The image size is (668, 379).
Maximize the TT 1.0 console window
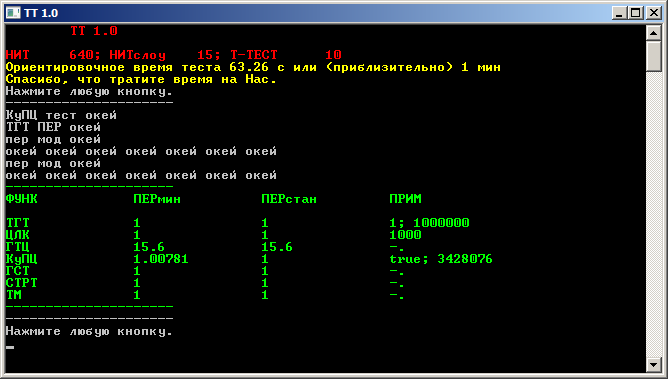click(636, 13)
